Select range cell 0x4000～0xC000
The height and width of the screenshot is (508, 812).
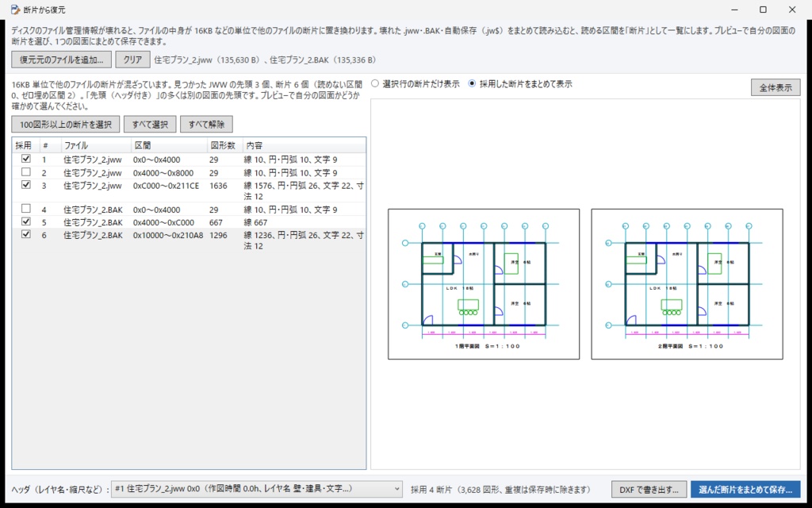point(163,222)
